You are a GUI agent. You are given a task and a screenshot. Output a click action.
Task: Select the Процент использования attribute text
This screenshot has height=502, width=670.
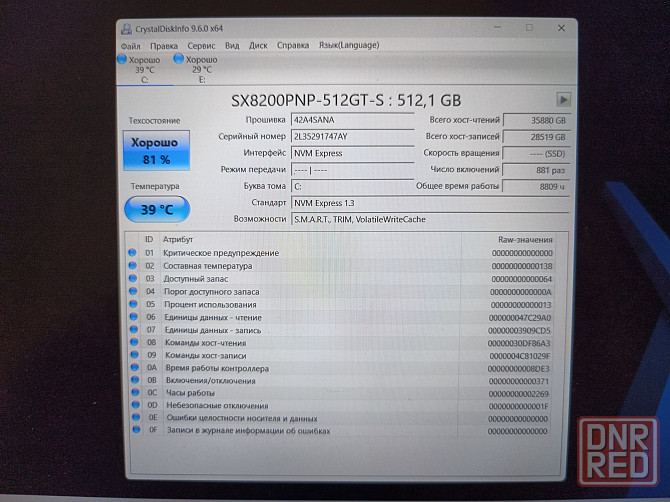point(210,305)
